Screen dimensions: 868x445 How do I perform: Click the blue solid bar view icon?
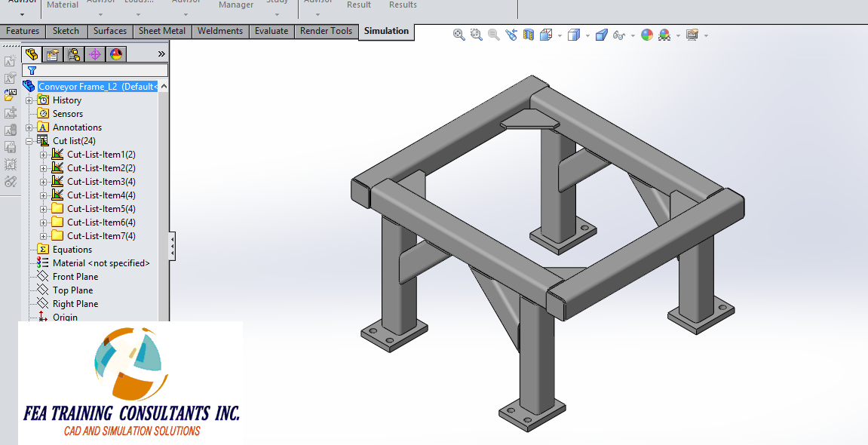point(602,35)
